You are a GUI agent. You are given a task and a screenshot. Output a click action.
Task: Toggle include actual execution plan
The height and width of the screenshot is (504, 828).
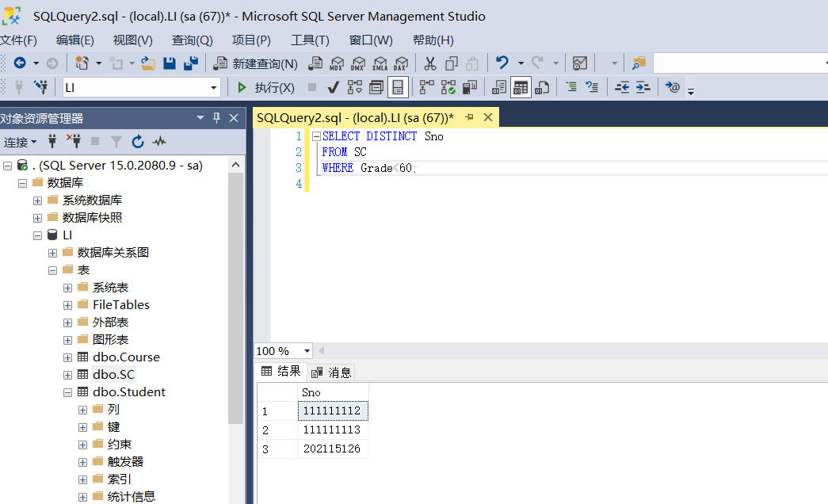426,87
